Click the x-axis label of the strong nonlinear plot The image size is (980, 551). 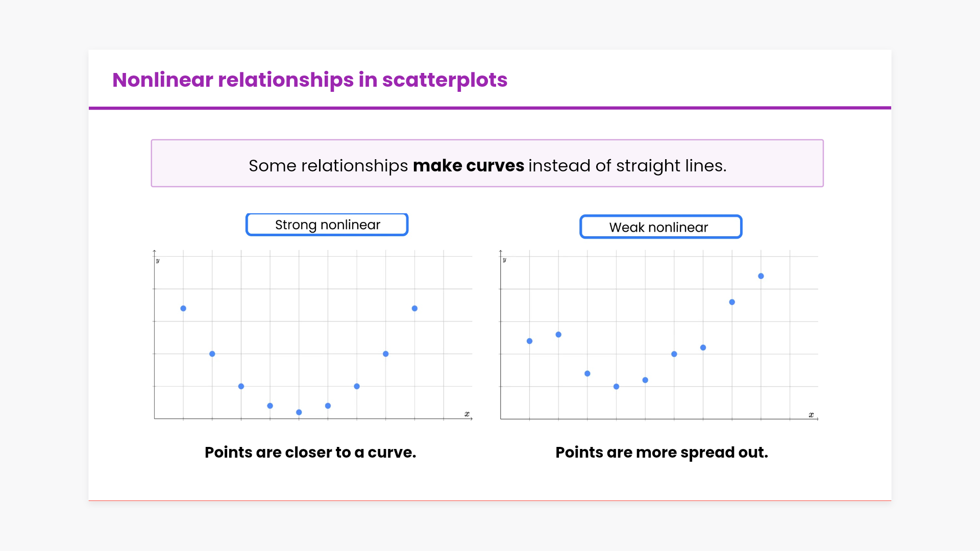click(x=467, y=414)
